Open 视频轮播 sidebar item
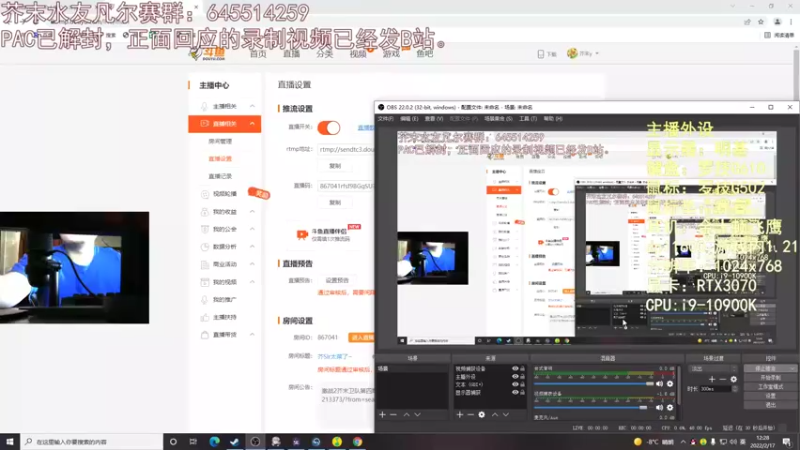Image resolution: width=800 pixels, height=450 pixels. [224, 194]
